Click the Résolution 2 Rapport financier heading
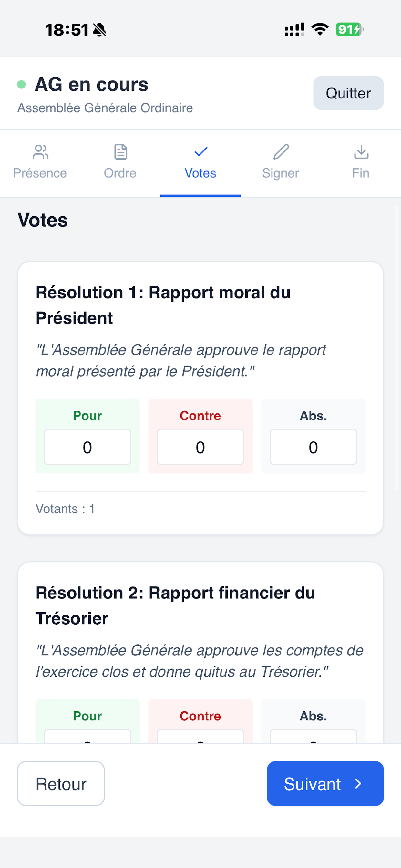 pyautogui.click(x=175, y=605)
